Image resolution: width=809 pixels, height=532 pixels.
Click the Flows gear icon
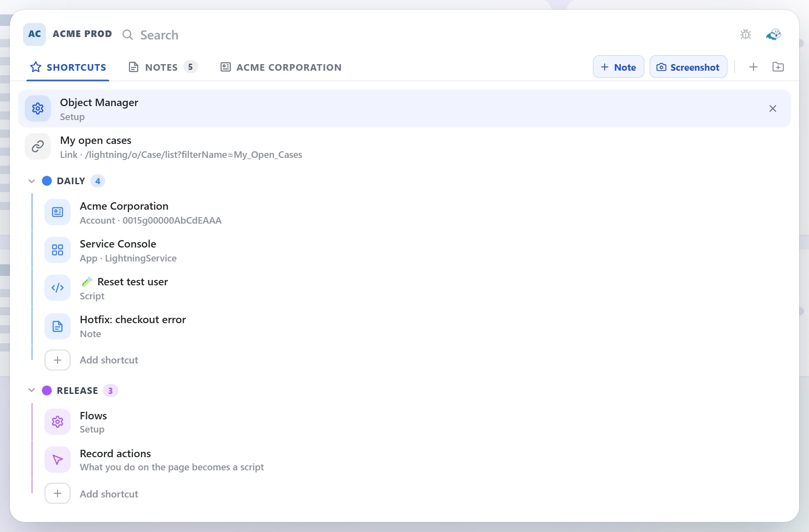58,422
